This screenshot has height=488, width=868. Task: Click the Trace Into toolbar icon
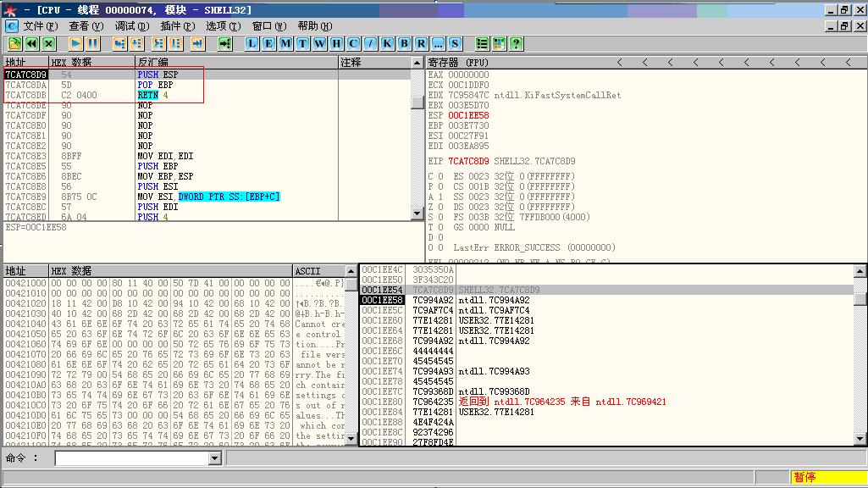159,44
